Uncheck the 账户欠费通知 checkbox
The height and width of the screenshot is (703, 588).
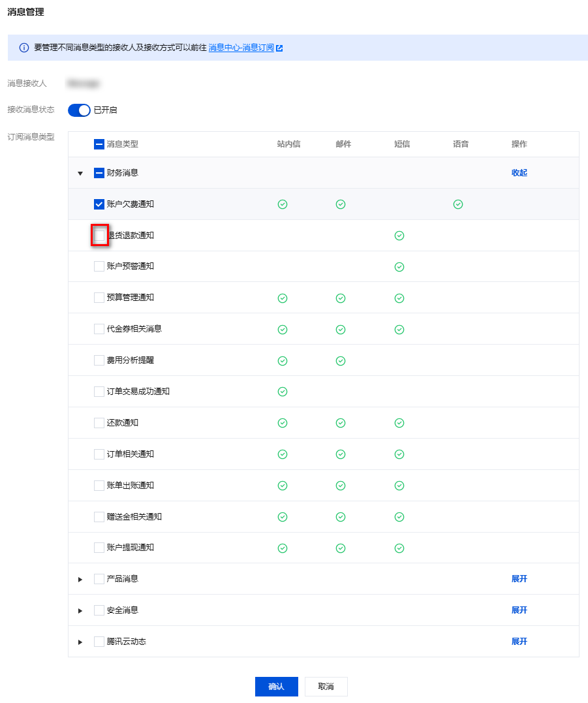click(x=99, y=204)
